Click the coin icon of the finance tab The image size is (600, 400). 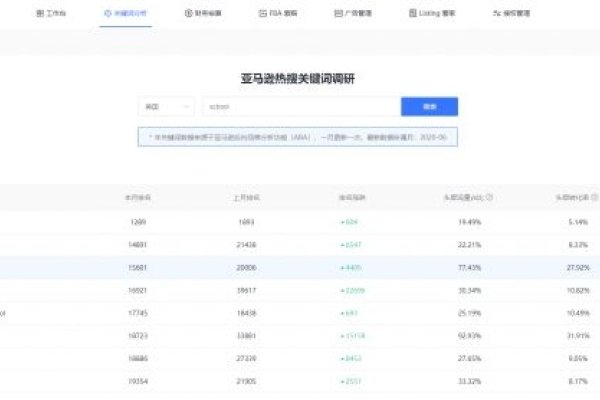tap(188, 13)
